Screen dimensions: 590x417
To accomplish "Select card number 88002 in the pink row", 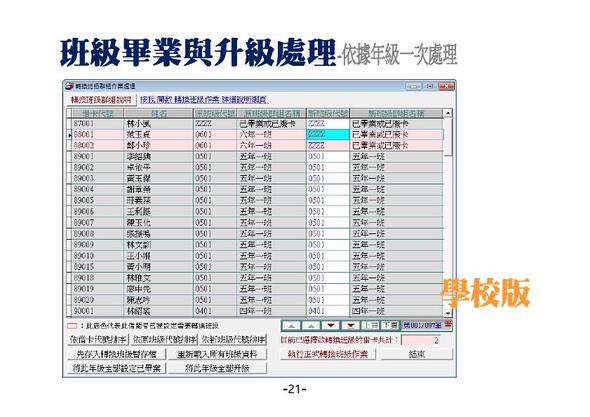I will point(97,145).
